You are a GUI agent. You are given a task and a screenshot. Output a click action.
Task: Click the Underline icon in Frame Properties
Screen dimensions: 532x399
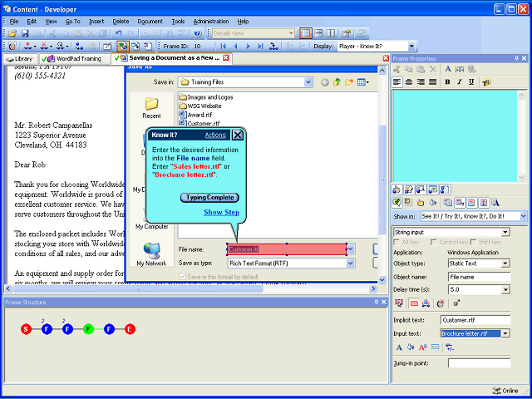(x=471, y=82)
